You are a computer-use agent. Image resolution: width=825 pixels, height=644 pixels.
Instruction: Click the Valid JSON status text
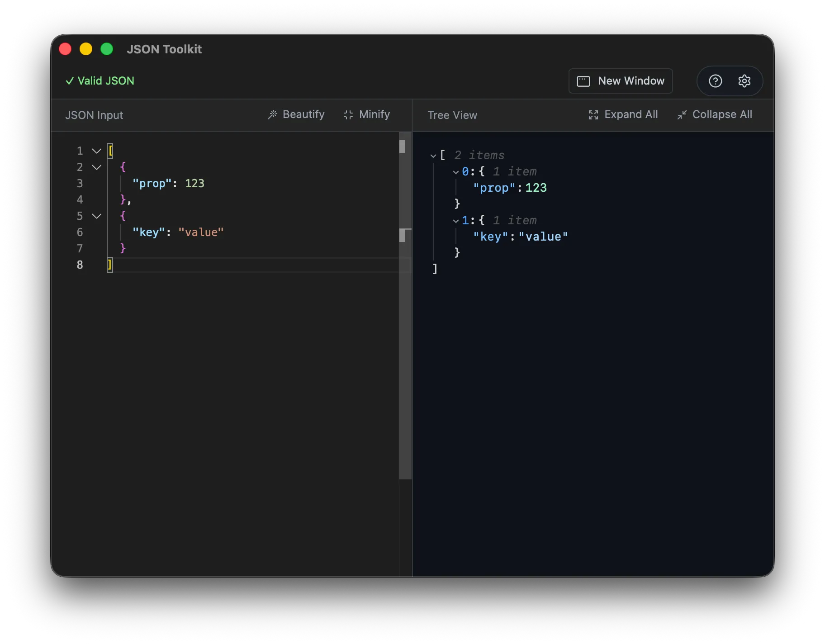click(x=106, y=80)
